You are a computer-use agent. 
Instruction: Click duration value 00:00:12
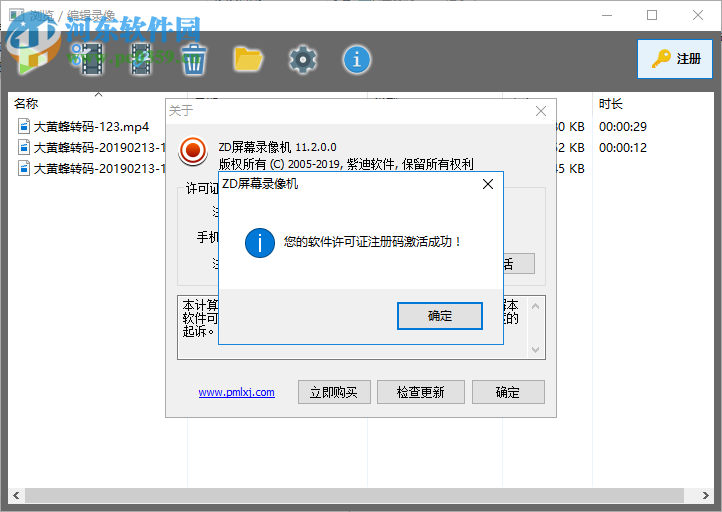pyautogui.click(x=623, y=148)
